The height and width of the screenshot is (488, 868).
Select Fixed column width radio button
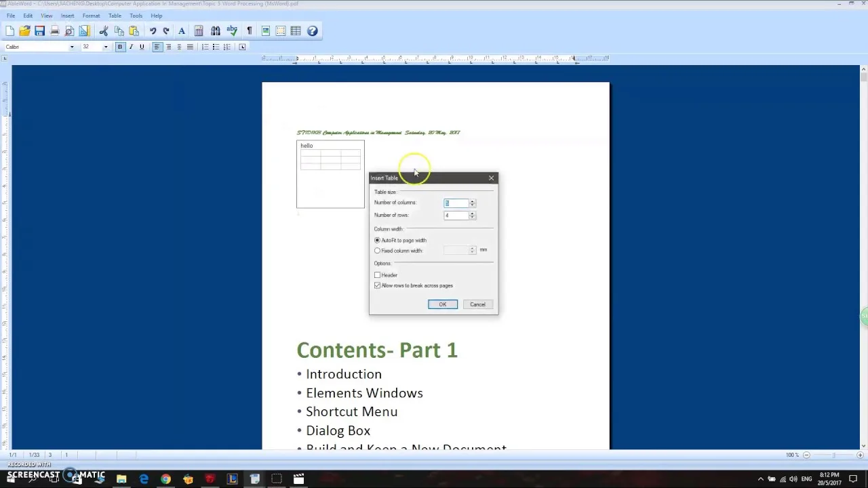coord(378,251)
